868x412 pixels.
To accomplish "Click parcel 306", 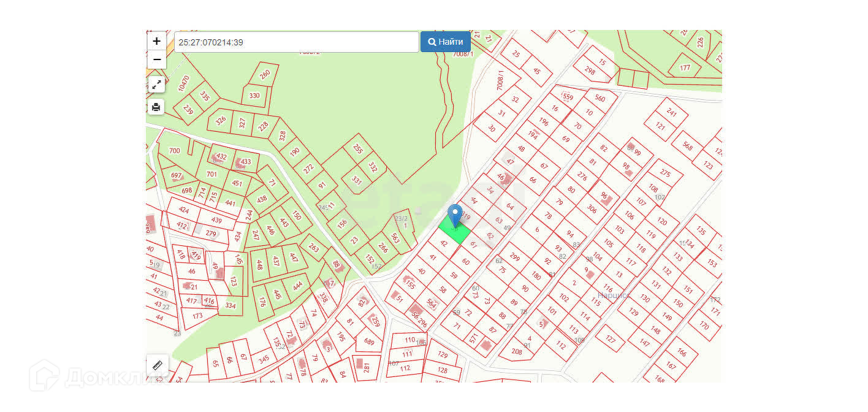I will (x=592, y=208).
